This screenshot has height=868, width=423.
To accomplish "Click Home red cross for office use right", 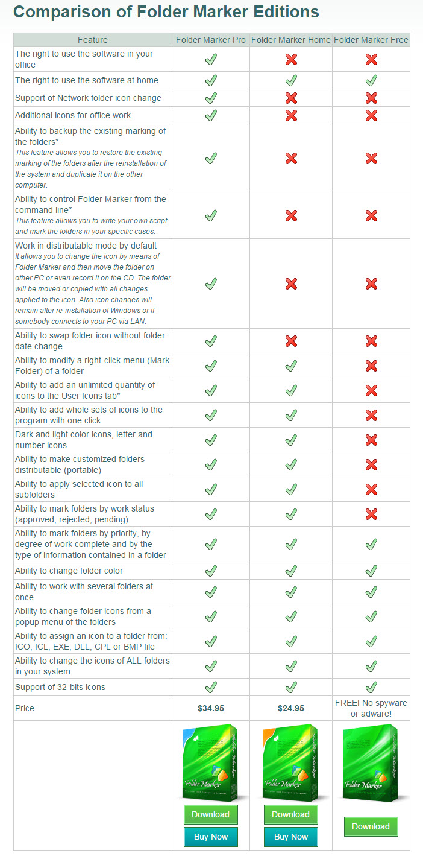I will coord(291,59).
